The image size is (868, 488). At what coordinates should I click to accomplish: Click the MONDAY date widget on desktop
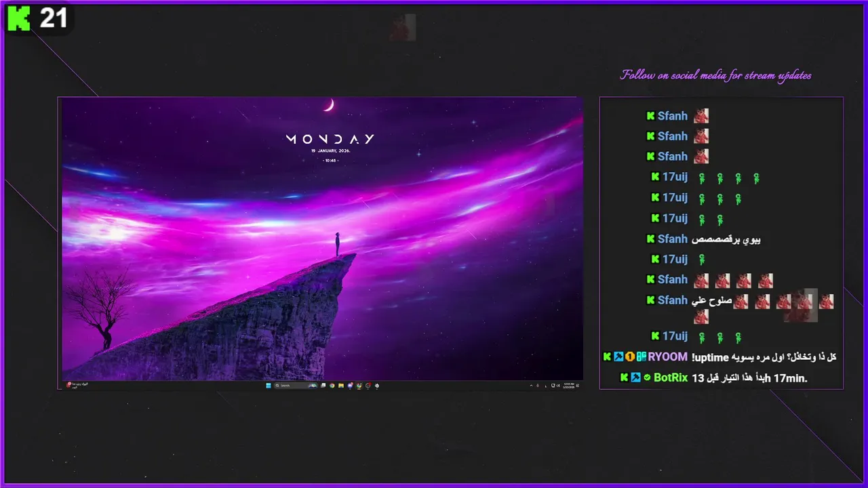(330, 139)
